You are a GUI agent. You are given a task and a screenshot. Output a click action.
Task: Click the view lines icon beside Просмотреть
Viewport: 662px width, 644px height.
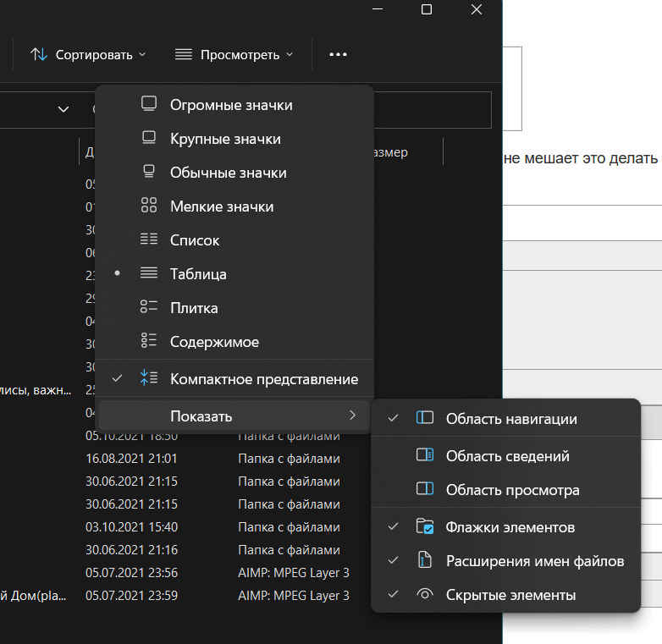pos(184,54)
